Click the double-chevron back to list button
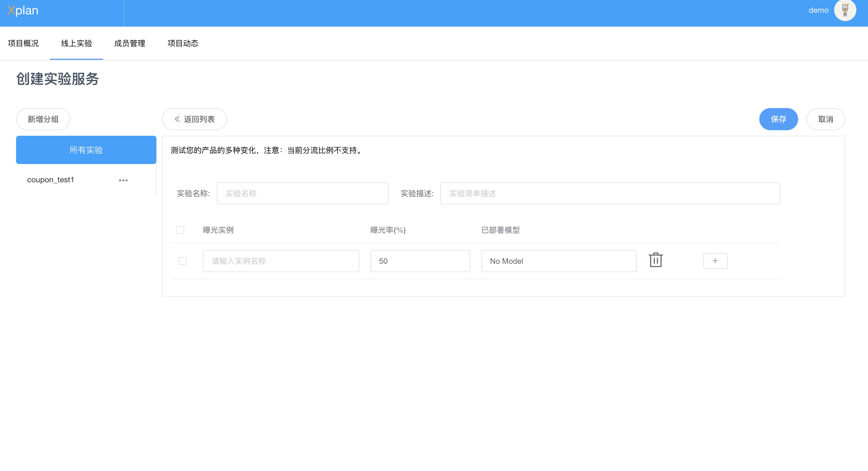 (194, 119)
